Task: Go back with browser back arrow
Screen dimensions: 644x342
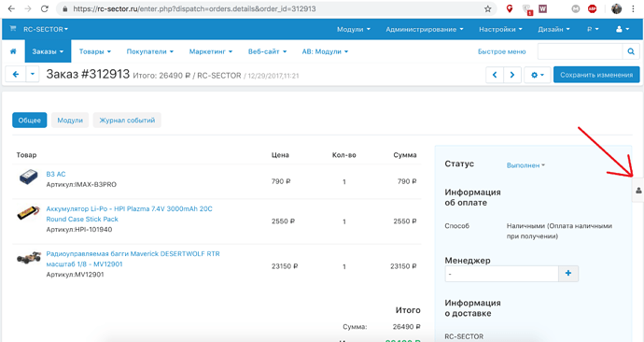Action: point(11,8)
